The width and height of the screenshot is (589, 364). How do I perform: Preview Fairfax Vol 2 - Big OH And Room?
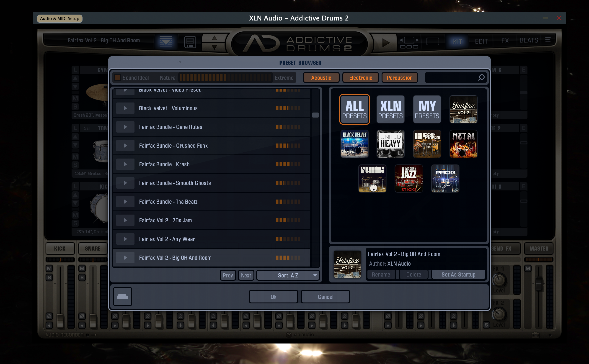(x=125, y=258)
